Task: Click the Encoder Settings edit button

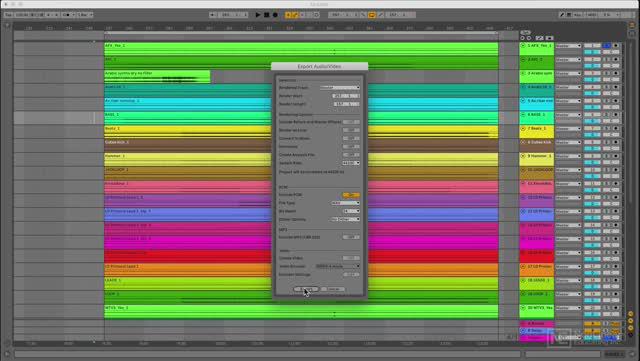Action: tap(351, 274)
